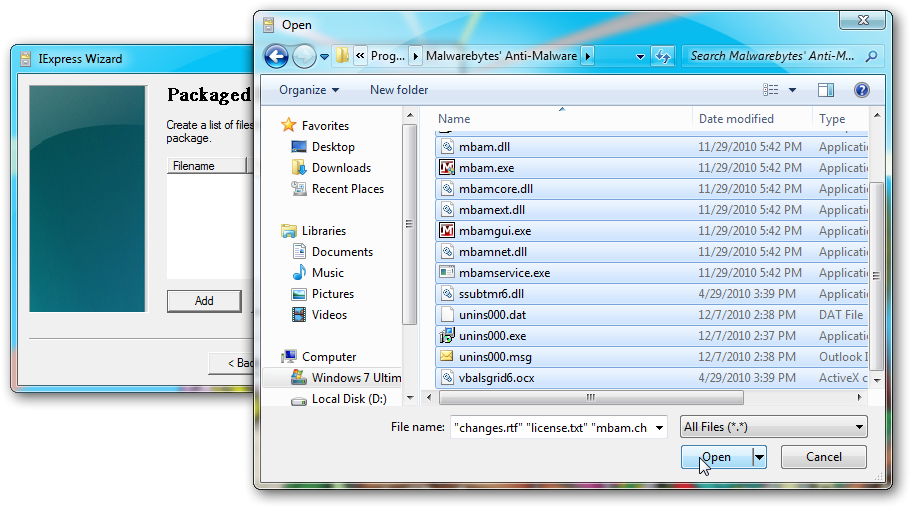911x508 pixels.
Task: Click the Help question mark icon
Action: (861, 90)
